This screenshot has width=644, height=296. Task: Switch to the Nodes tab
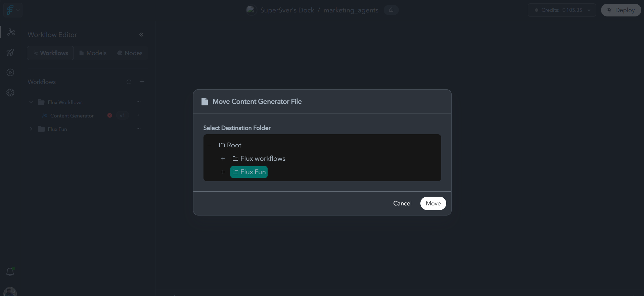(130, 53)
